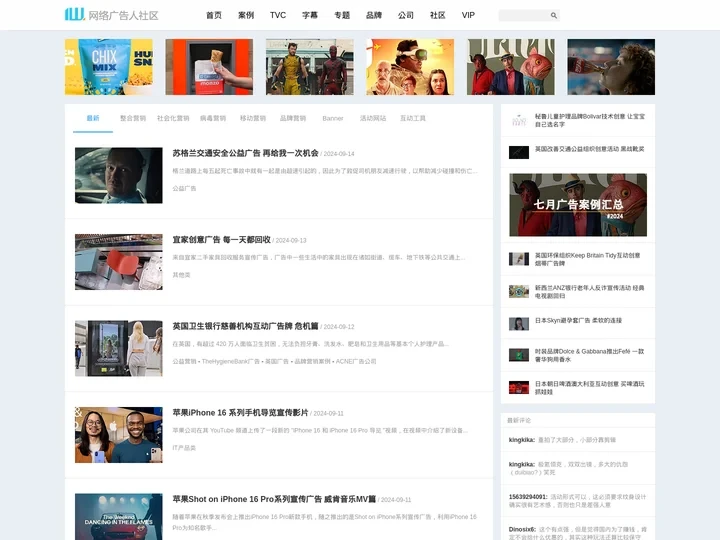
Task: Open 首页 in the top navigation
Action: click(x=214, y=15)
